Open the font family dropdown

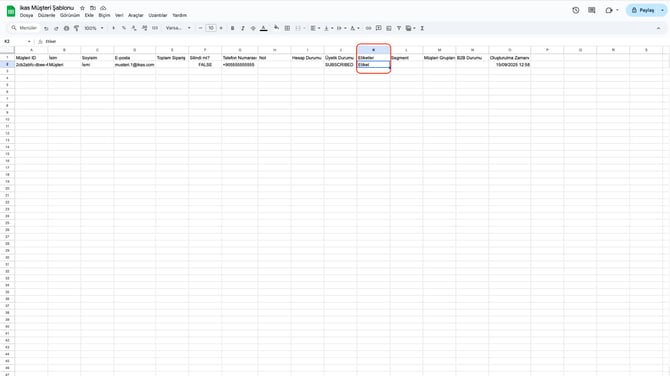[x=178, y=28]
